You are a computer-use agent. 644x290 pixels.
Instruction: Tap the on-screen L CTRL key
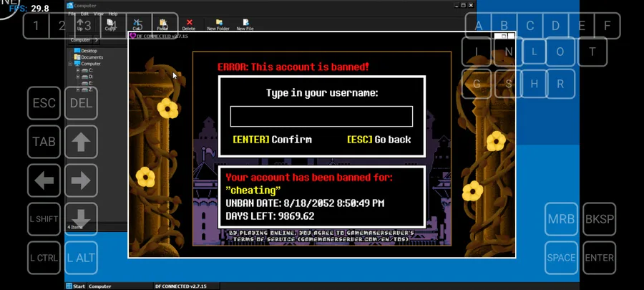44,258
